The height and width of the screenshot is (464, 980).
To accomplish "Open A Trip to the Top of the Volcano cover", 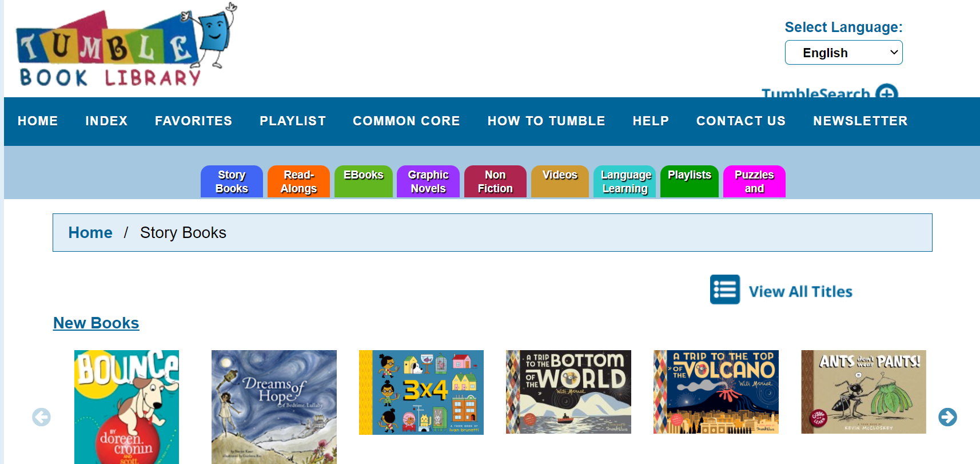I will 716,392.
